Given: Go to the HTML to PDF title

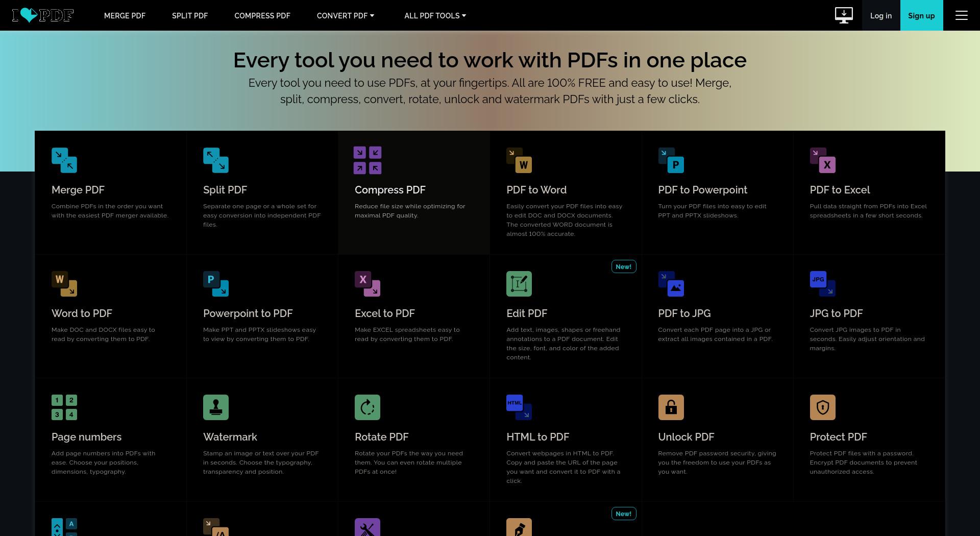Looking at the screenshot, I should (x=537, y=437).
